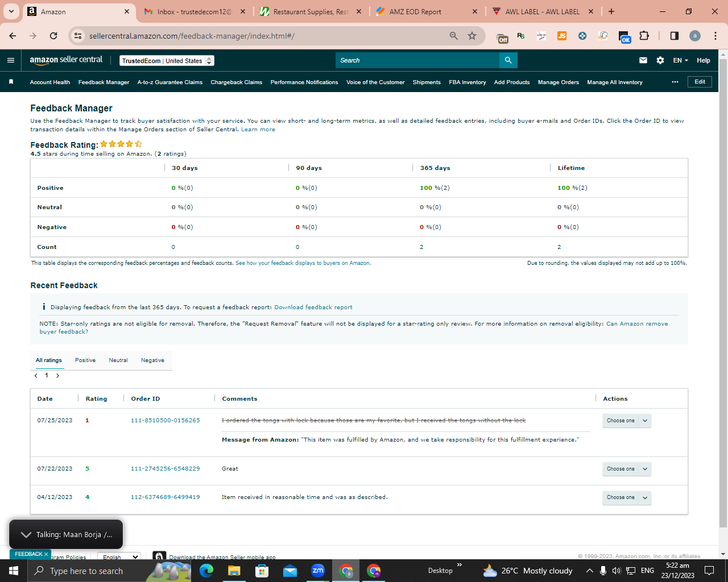
Task: Click the RS extension icon
Action: click(521, 36)
